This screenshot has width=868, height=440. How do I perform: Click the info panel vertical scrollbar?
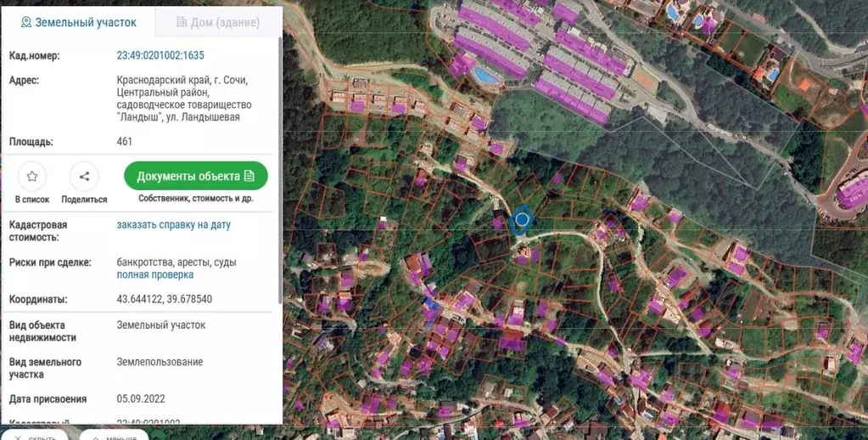pyautogui.click(x=280, y=170)
